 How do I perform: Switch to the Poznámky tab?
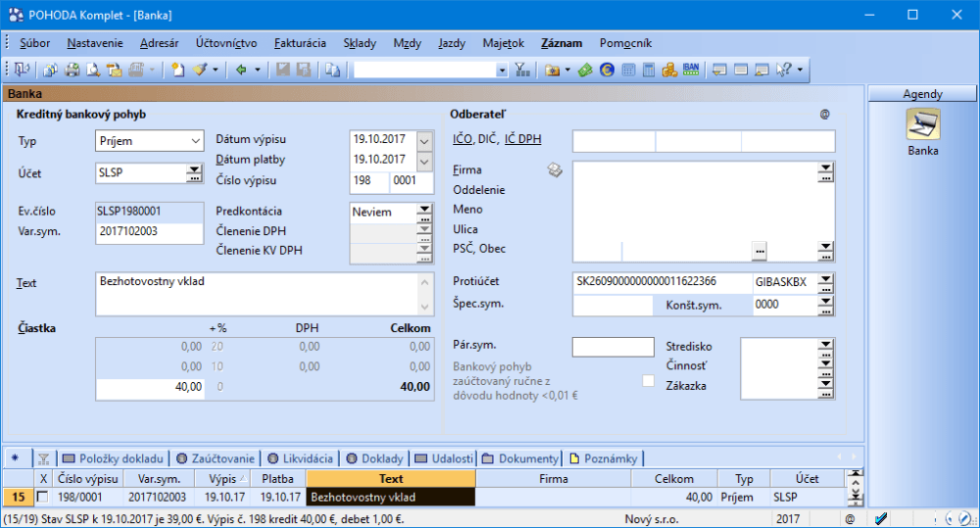(x=604, y=458)
